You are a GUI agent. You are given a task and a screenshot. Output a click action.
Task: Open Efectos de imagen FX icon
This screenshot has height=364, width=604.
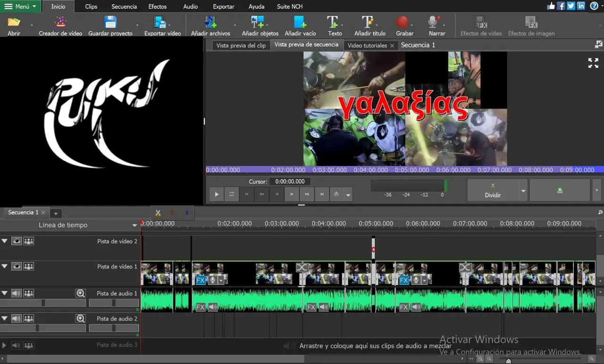(x=531, y=22)
